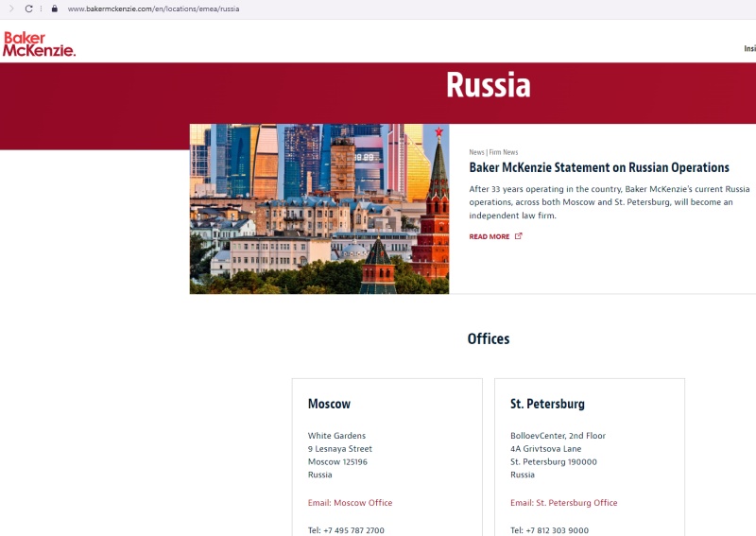Click the Moscow telephone number
The height and width of the screenshot is (536, 756).
point(346,530)
